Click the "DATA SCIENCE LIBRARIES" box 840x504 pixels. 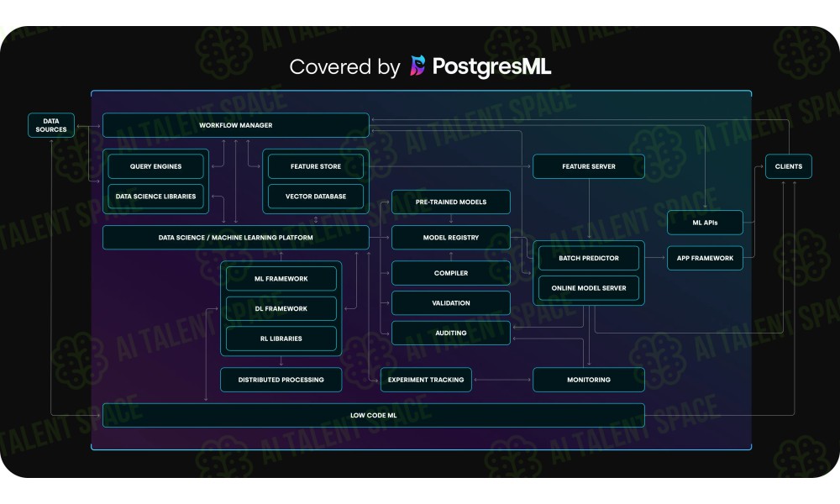156,197
